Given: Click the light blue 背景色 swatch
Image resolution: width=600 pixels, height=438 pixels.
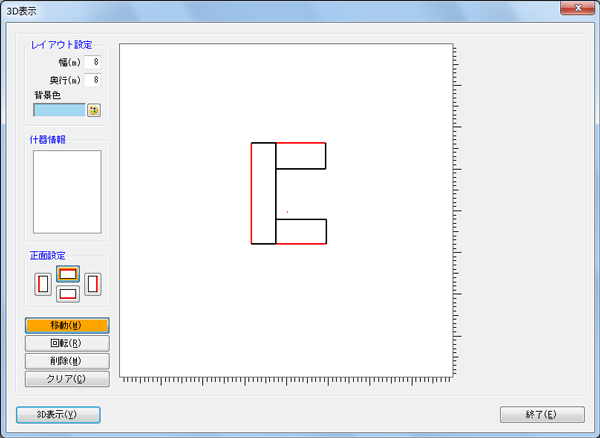Looking at the screenshot, I should [x=59, y=110].
